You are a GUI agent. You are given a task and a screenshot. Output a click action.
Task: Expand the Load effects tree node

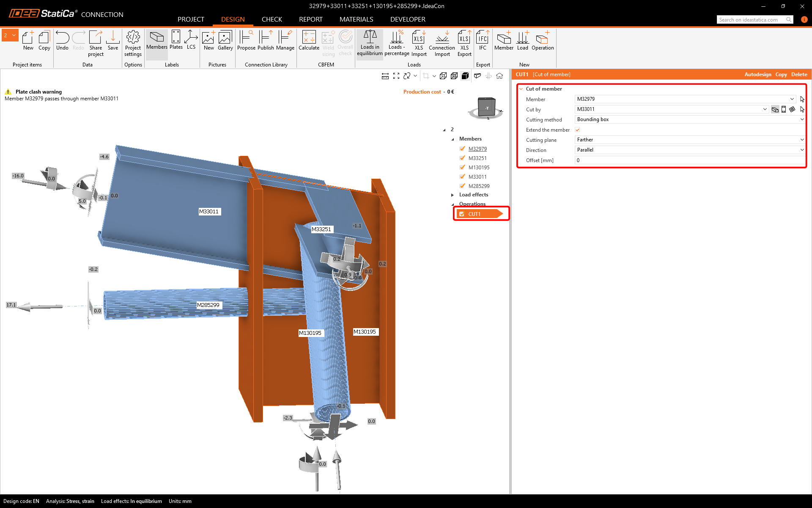(453, 195)
